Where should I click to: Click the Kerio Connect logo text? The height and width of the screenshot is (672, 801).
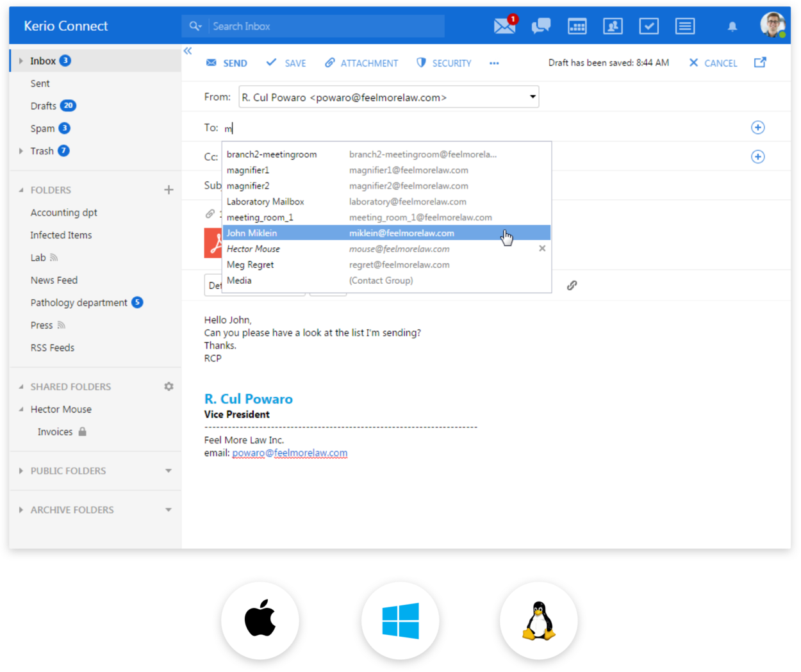(66, 26)
